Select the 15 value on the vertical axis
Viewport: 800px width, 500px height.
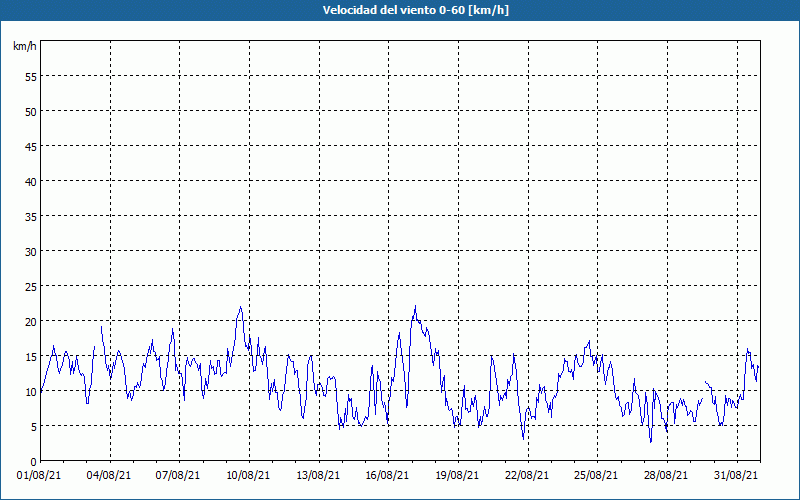pos(31,357)
